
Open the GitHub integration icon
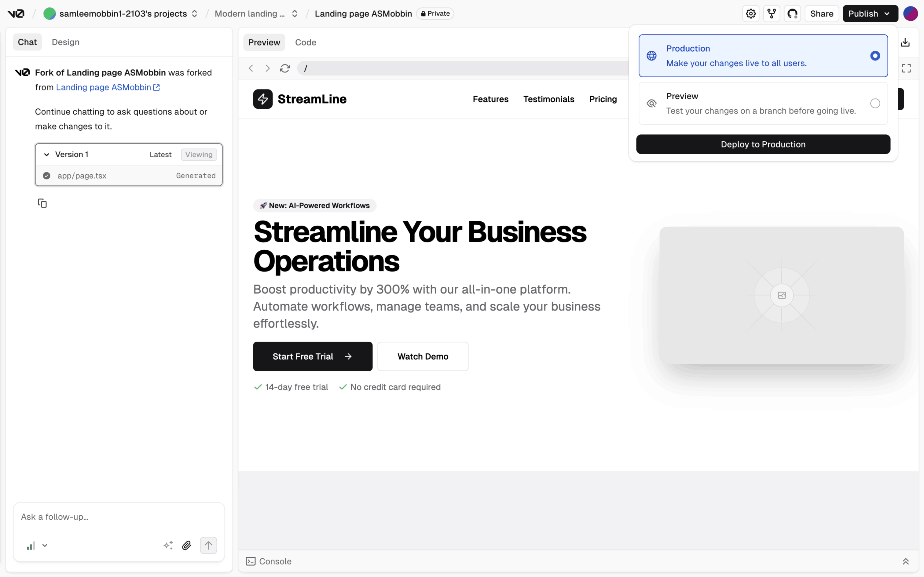click(x=792, y=14)
